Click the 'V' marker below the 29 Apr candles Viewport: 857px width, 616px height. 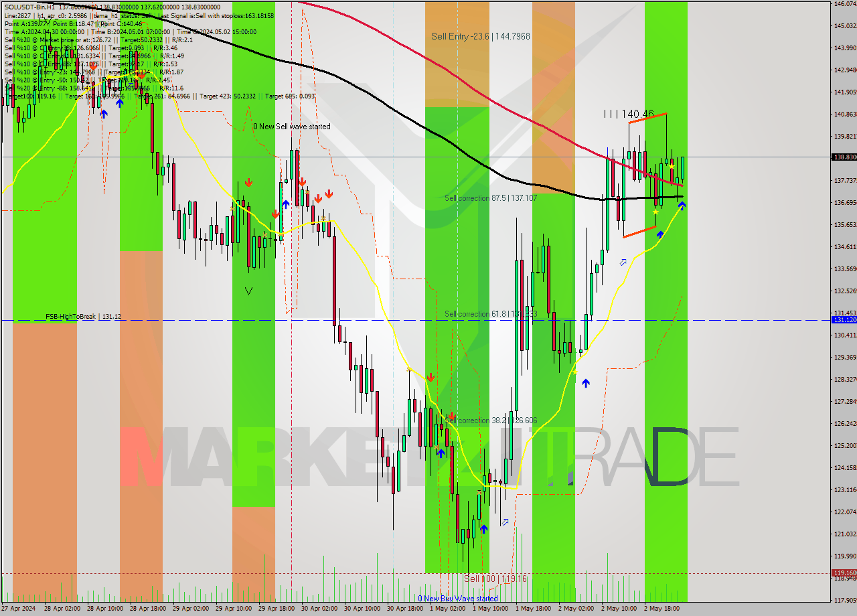(x=248, y=291)
